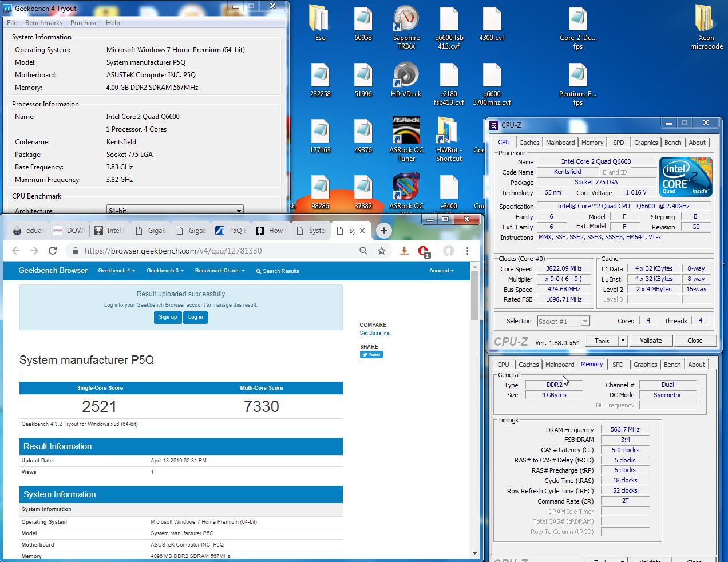
Task: Click the Set Baseline link
Action: 374,333
